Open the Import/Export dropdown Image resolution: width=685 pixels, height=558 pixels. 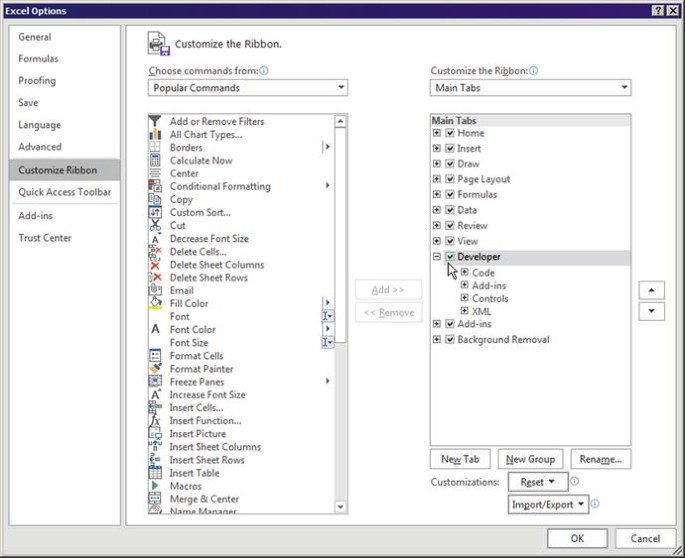[x=546, y=505]
